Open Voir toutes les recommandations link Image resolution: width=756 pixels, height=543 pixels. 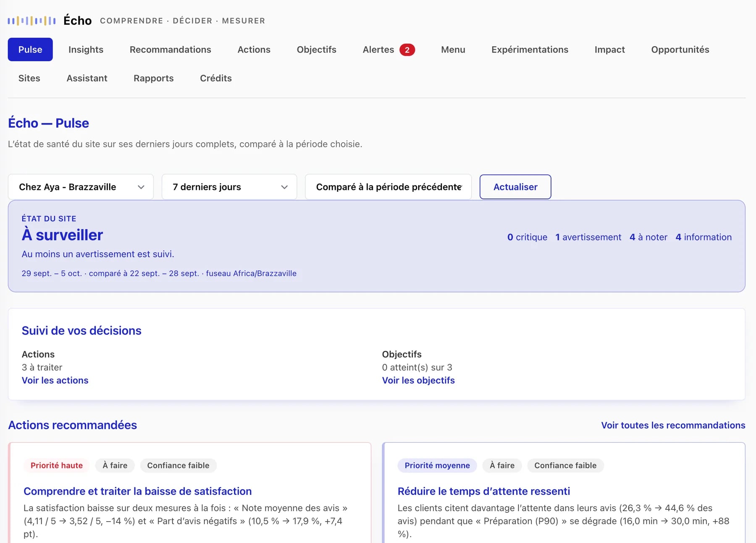[x=673, y=425]
